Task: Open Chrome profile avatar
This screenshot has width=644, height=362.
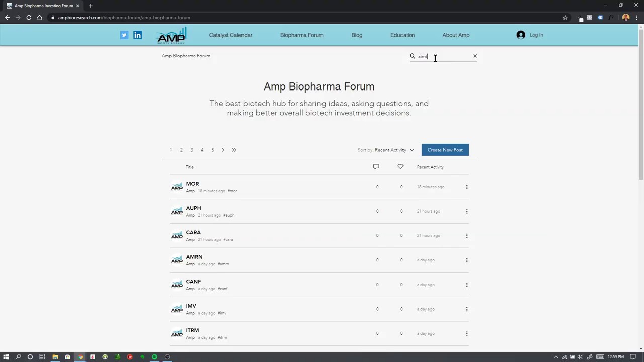Action: point(626,18)
